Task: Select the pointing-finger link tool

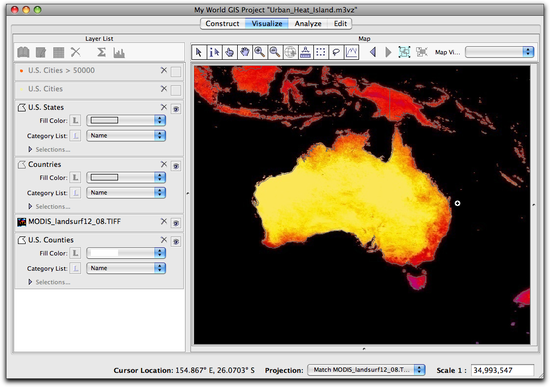Action: pos(229,52)
